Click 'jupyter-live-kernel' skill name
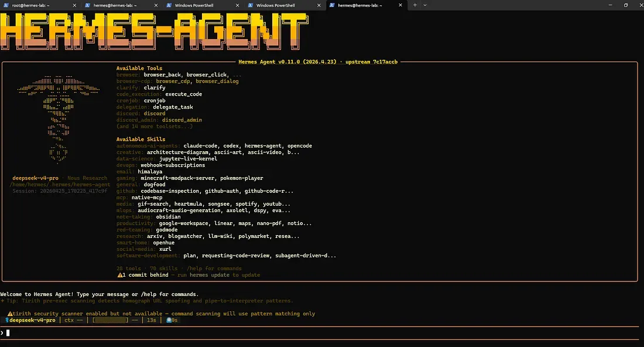 pos(188,159)
